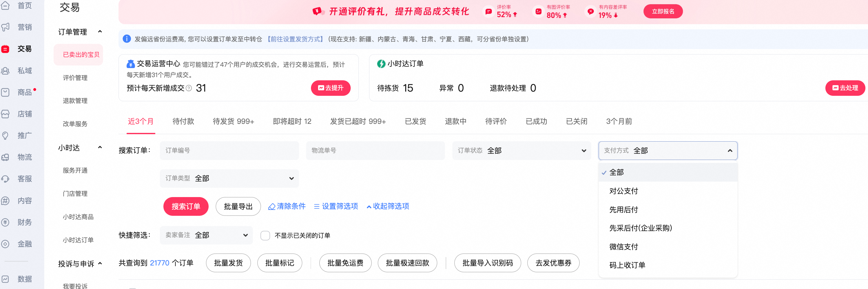Click the 评价率 chat bubble icon
The image size is (868, 289).
[x=489, y=11]
